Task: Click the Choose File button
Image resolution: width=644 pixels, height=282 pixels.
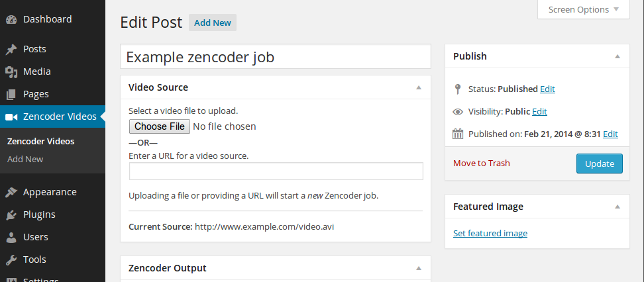Action: pyautogui.click(x=160, y=126)
